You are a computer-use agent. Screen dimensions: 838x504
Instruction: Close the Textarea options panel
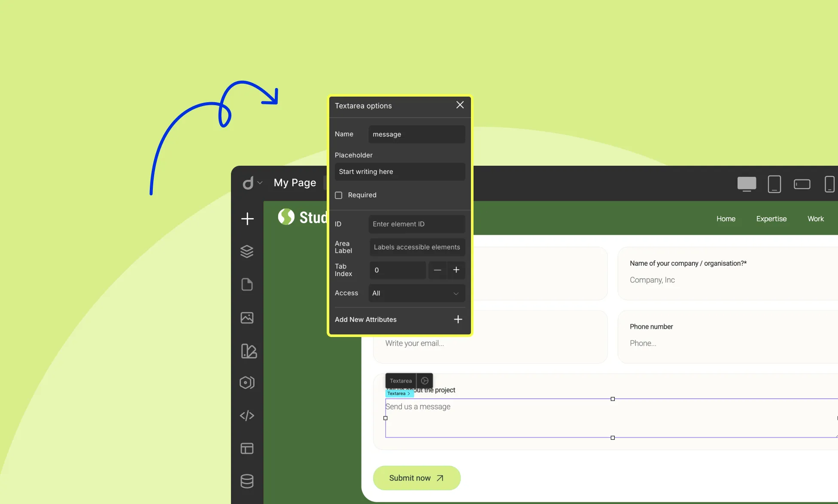point(460,105)
